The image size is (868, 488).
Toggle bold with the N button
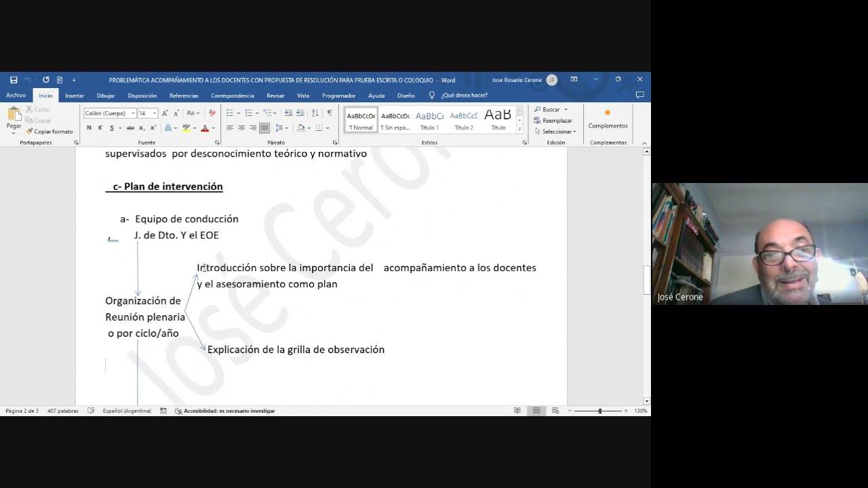(x=89, y=128)
